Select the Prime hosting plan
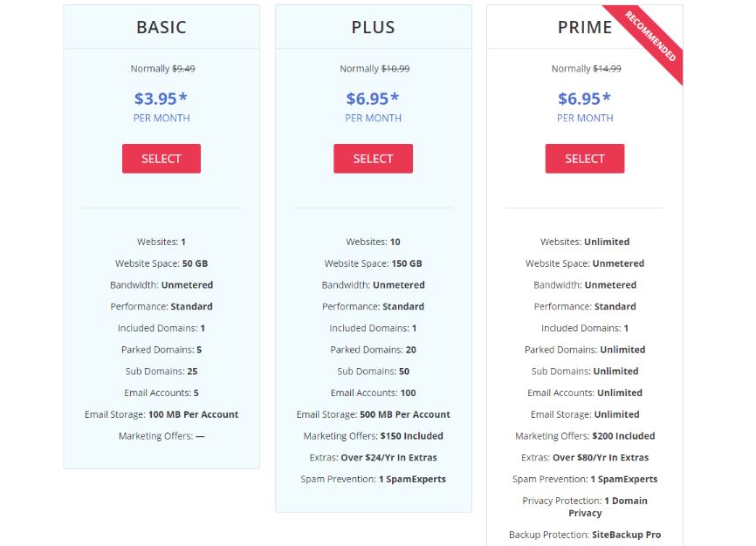The height and width of the screenshot is (546, 756). pos(584,159)
